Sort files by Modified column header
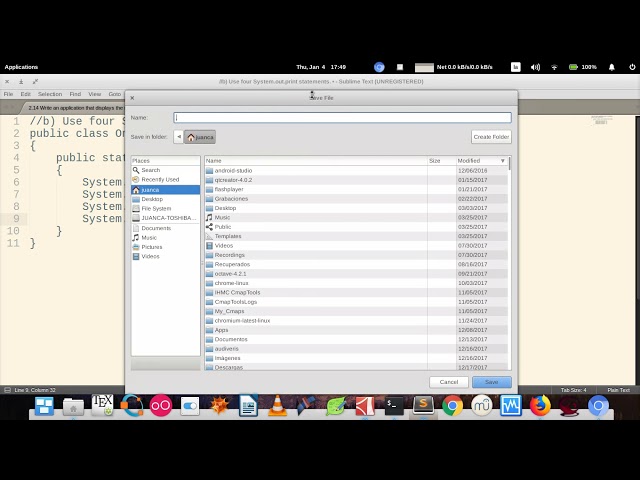The height and width of the screenshot is (480, 640). coord(481,161)
